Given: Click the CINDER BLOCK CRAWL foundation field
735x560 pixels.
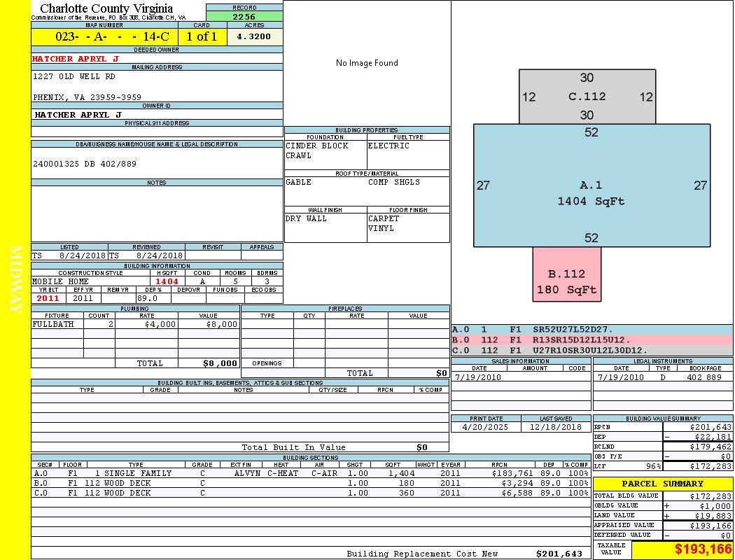Looking at the screenshot, I should (x=325, y=151).
